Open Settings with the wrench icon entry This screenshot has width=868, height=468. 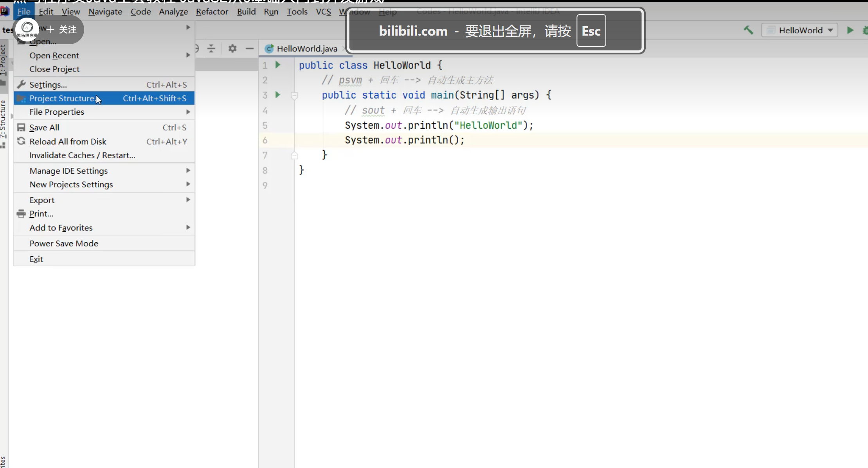tap(48, 85)
